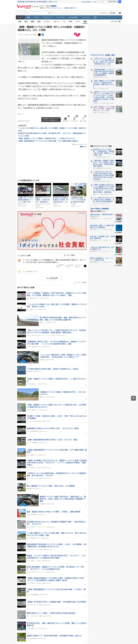Select the トップ tab
The width and height of the screenshot is (138, 644).
click(x=20, y=17)
